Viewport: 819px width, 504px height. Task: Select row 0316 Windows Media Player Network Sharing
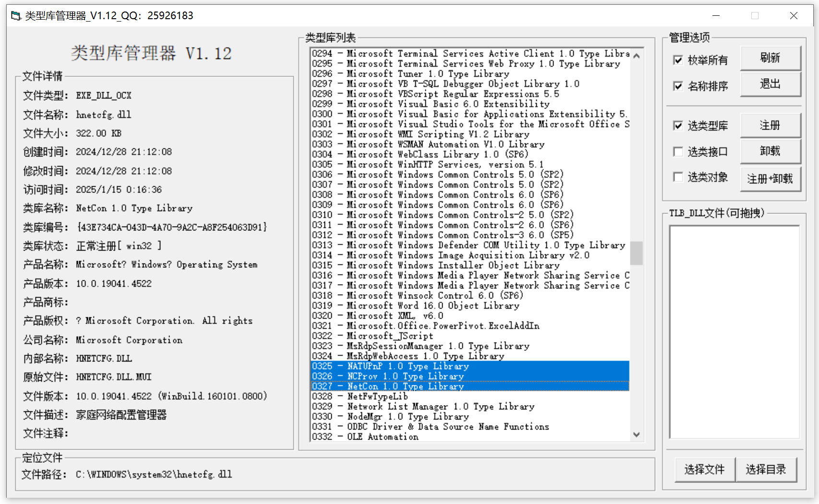click(x=470, y=275)
